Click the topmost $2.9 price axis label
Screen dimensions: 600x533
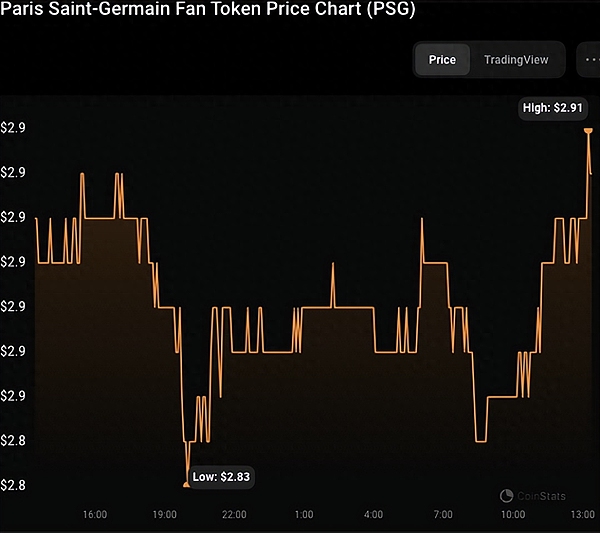click(13, 128)
